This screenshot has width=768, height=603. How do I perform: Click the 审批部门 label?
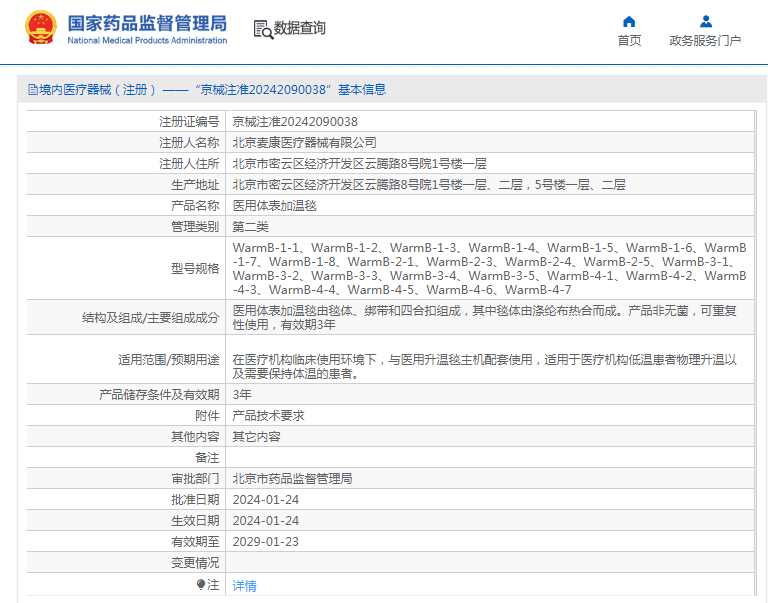(195, 479)
